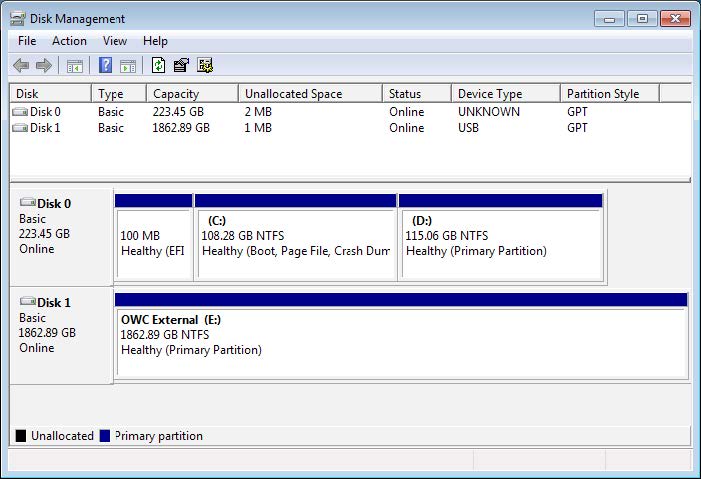Screen dimensions: 701x479
Task: Click the GPT cell in Disk 1 row
Action: point(577,128)
